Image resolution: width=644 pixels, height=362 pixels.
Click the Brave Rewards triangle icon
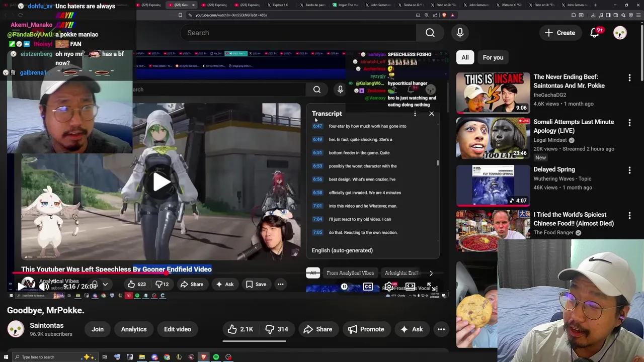tap(452, 15)
